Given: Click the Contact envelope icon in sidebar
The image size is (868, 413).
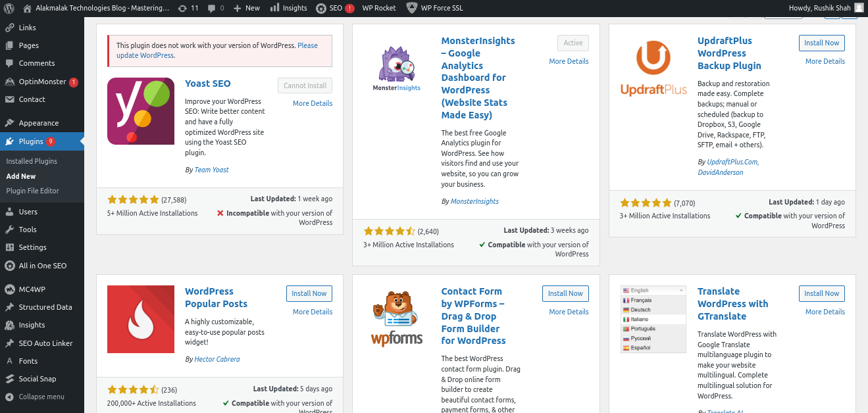Looking at the screenshot, I should pos(9,99).
